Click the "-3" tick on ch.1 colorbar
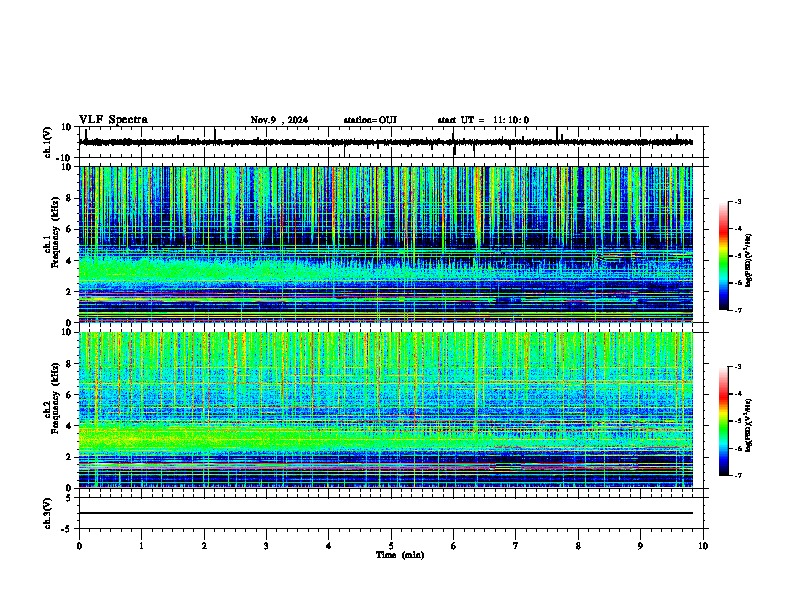792x612 pixels. (x=738, y=202)
